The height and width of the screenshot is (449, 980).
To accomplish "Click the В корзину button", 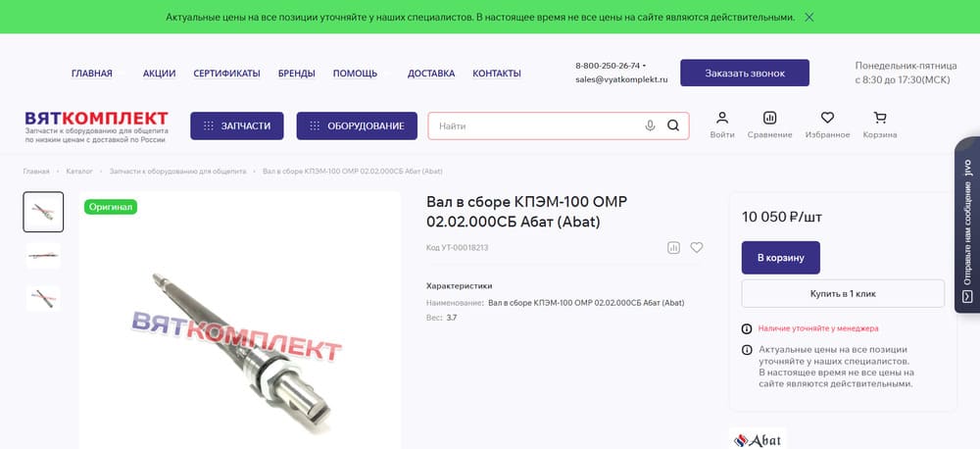I will pos(781,258).
